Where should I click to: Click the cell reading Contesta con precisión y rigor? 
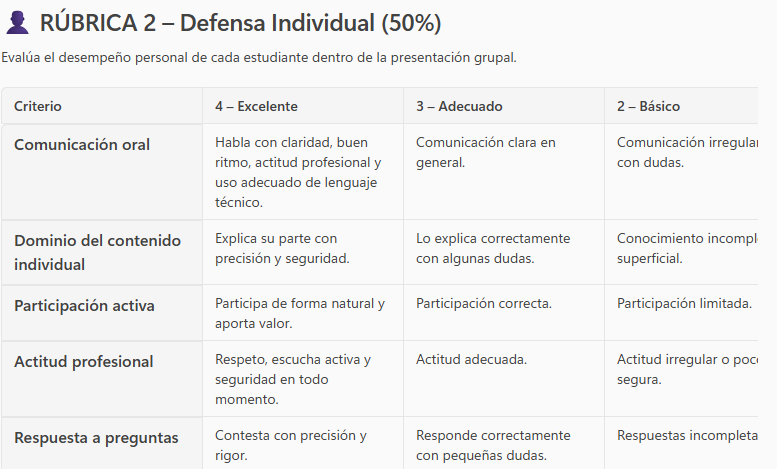click(290, 445)
